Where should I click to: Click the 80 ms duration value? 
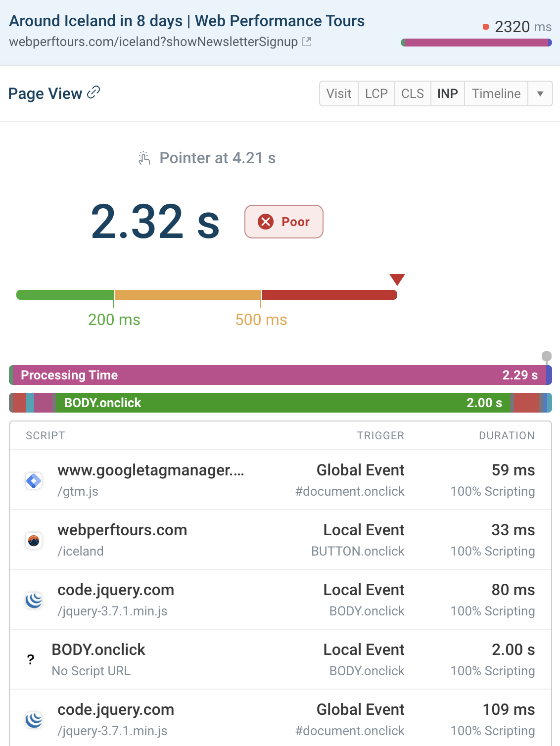(x=513, y=590)
